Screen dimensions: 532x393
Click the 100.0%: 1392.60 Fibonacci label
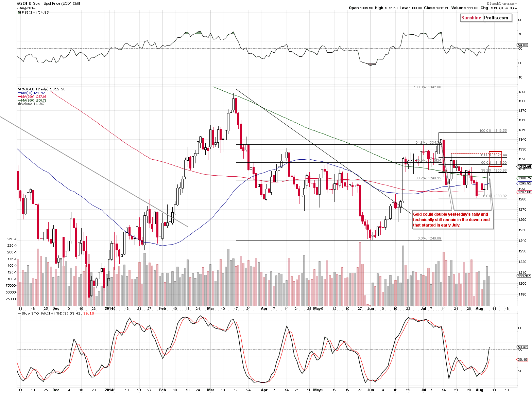427,87
